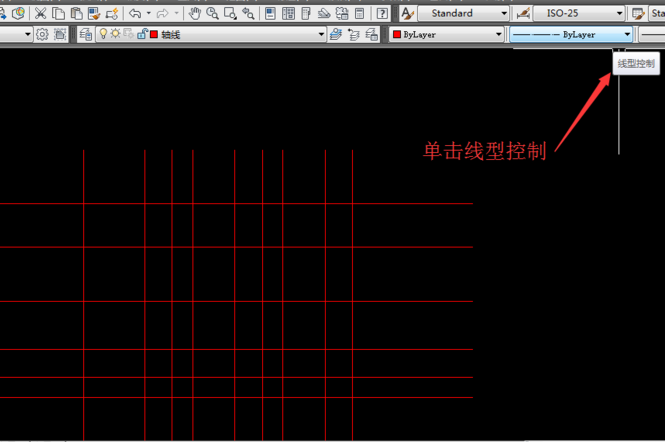Open the ByLayer color control dropdown
Viewport: 665px width, 442px height.
click(x=498, y=34)
